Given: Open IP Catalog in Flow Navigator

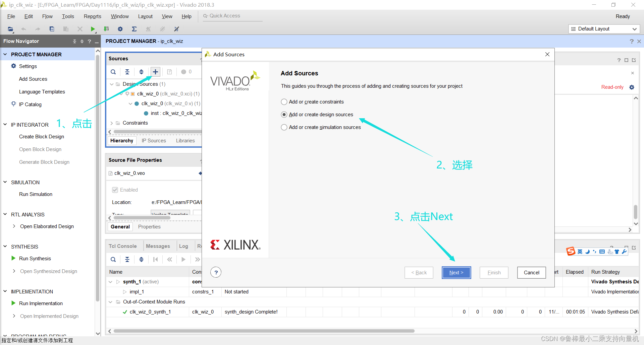Looking at the screenshot, I should tap(30, 105).
